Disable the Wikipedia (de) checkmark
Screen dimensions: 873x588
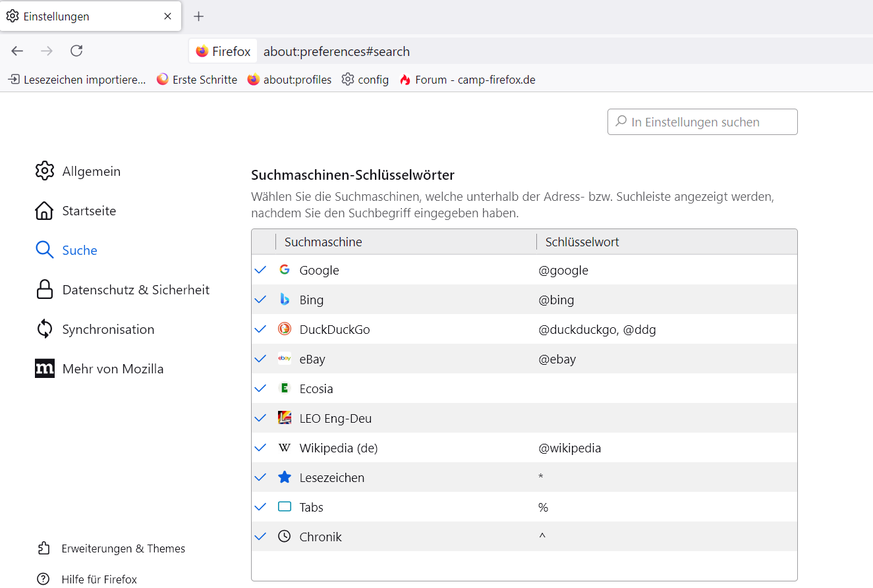tap(260, 448)
